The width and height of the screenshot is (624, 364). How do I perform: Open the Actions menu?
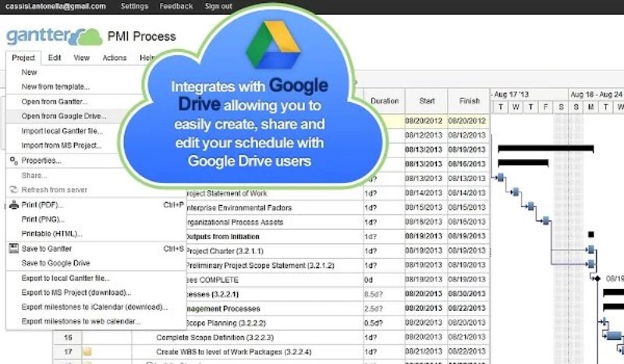(x=115, y=58)
